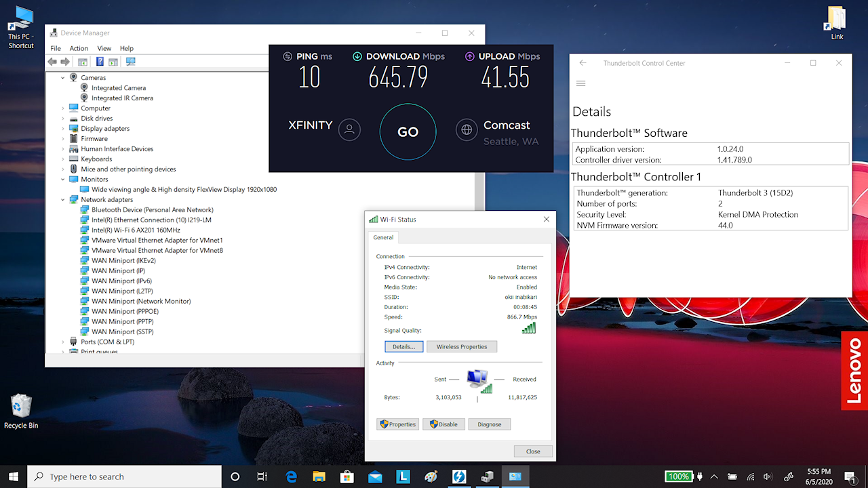The width and height of the screenshot is (868, 488).
Task: Open Task View from the taskbar
Action: [x=262, y=476]
